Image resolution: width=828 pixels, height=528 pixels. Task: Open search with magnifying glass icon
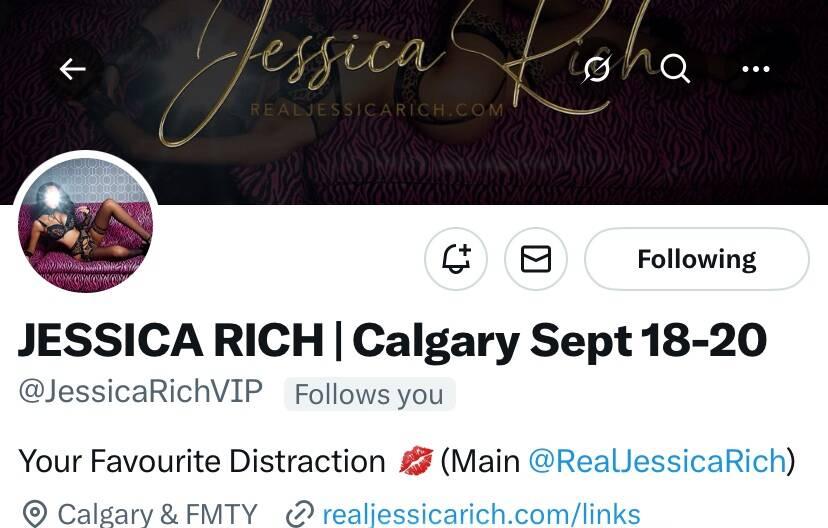coord(675,69)
